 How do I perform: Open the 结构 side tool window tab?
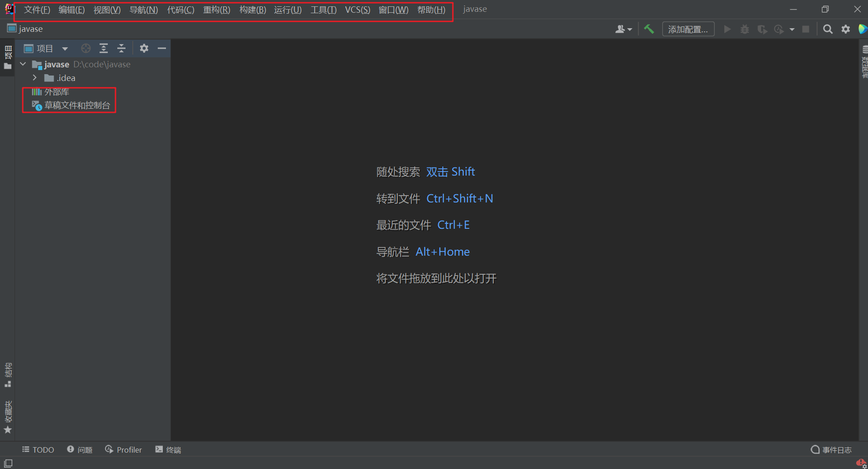click(8, 375)
